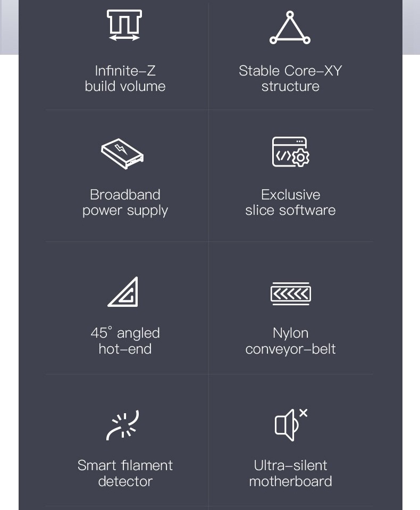Click the "Exclusive slice software" text

[x=290, y=202]
